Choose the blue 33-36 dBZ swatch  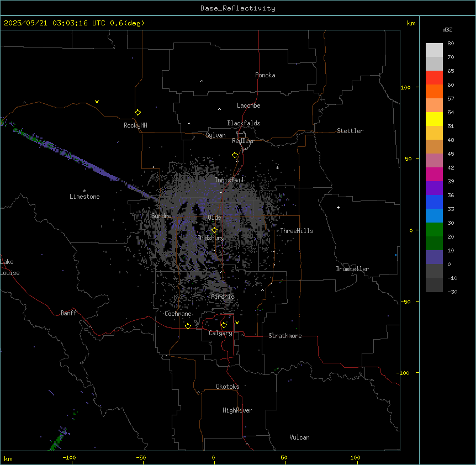(x=434, y=202)
